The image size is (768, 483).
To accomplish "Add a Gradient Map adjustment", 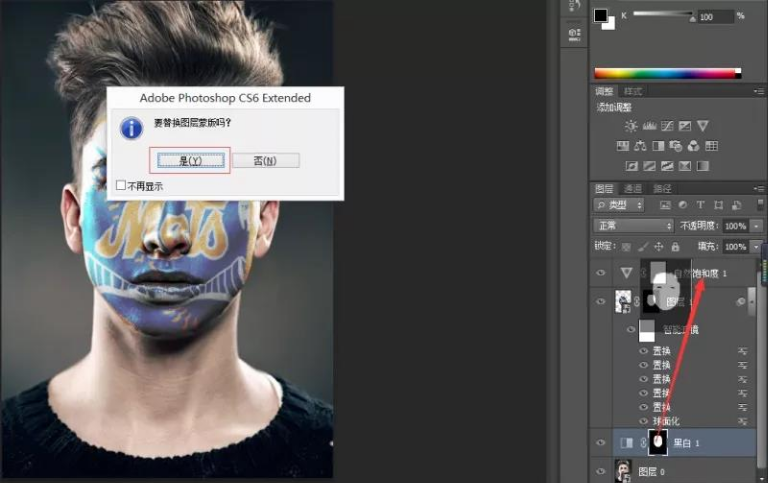I will (703, 166).
